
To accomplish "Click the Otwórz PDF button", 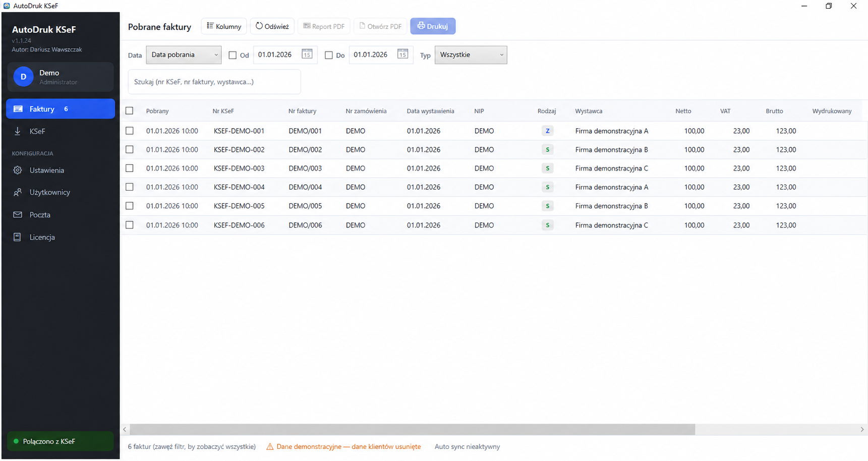I will click(x=380, y=26).
